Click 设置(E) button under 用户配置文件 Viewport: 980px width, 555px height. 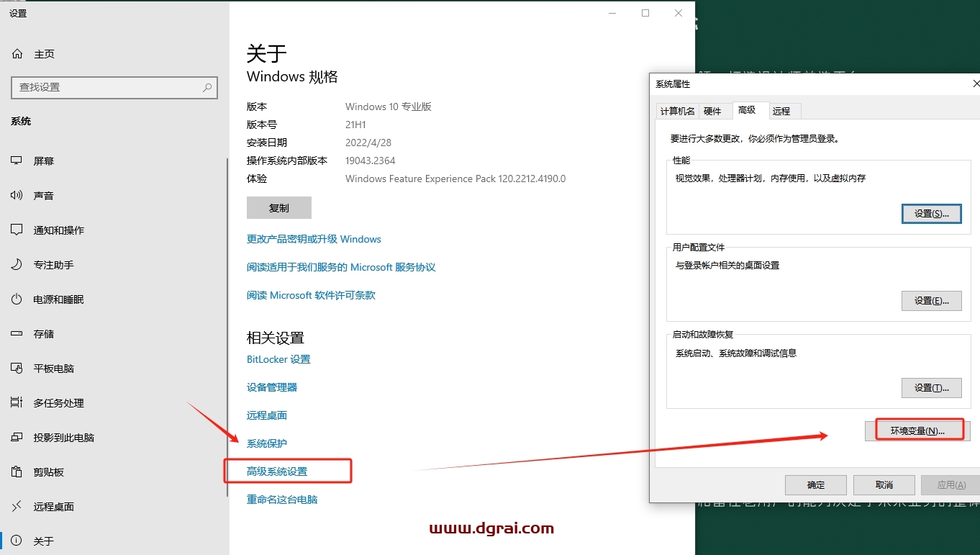[932, 301]
